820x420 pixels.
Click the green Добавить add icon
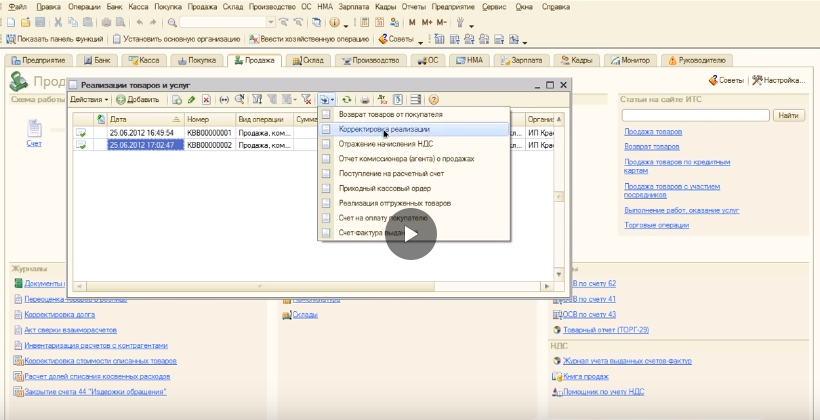tap(122, 100)
